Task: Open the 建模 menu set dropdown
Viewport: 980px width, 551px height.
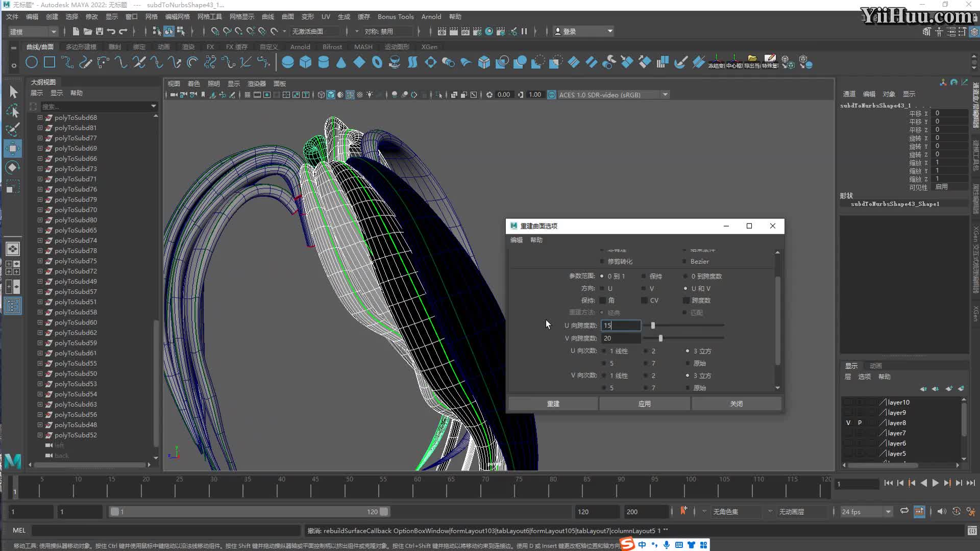Action: click(33, 32)
